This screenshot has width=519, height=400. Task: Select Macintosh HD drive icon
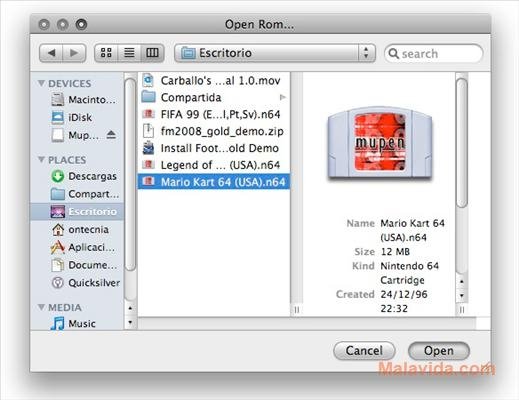58,100
